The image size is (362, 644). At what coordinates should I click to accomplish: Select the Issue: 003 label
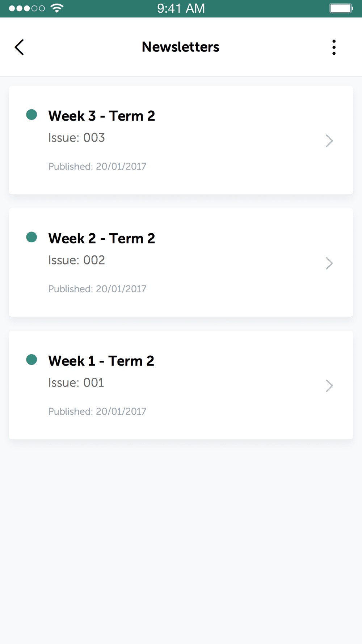click(x=77, y=138)
